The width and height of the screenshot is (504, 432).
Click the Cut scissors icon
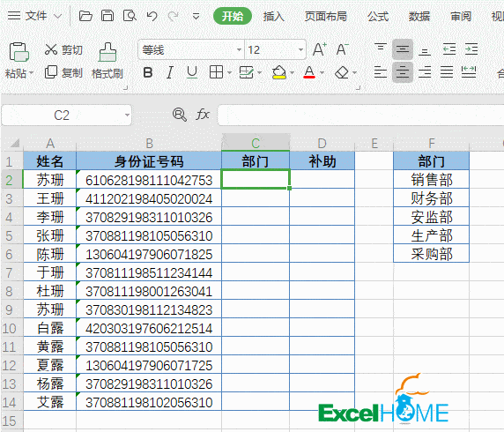(51, 49)
